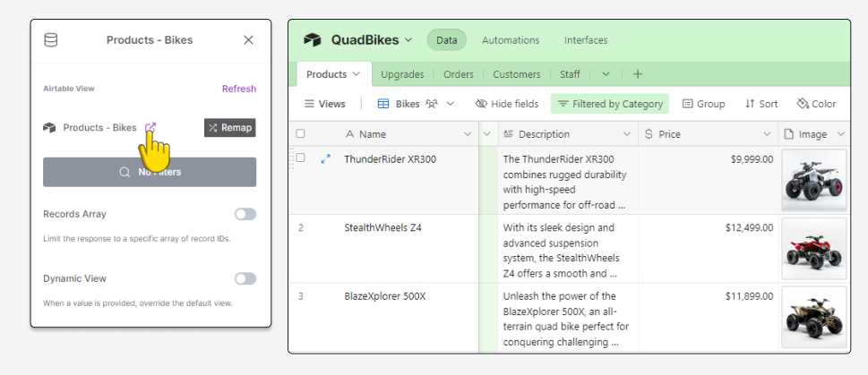Select the $12,499.00 price cell
868x375 pixels.
click(x=709, y=249)
